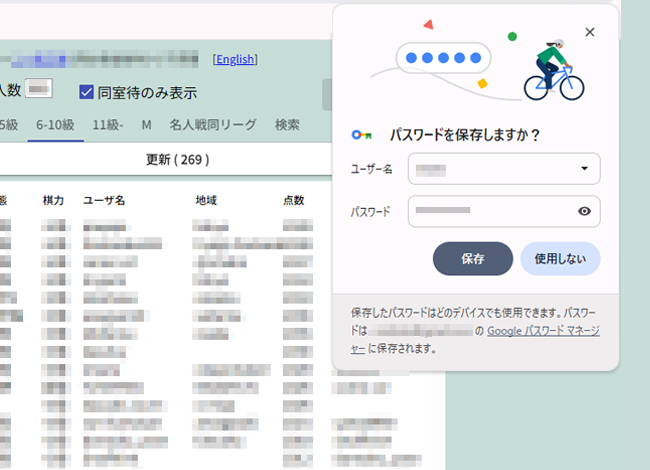This screenshot has width=650, height=470.
Task: Click the 更新 (269) refresh button
Action: tap(177, 159)
